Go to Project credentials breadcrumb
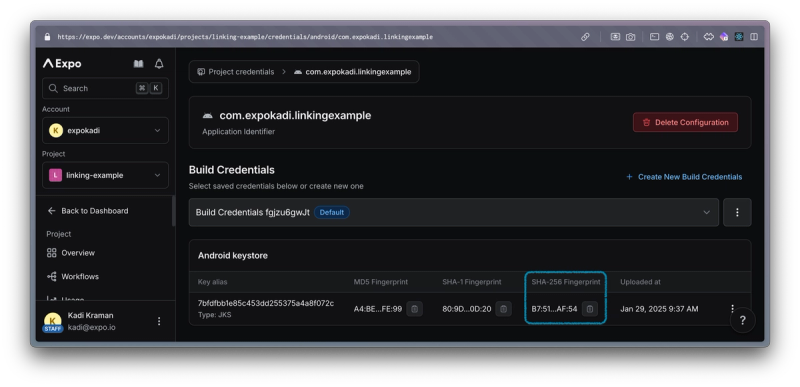The height and width of the screenshot is (387, 800). pyautogui.click(x=236, y=72)
